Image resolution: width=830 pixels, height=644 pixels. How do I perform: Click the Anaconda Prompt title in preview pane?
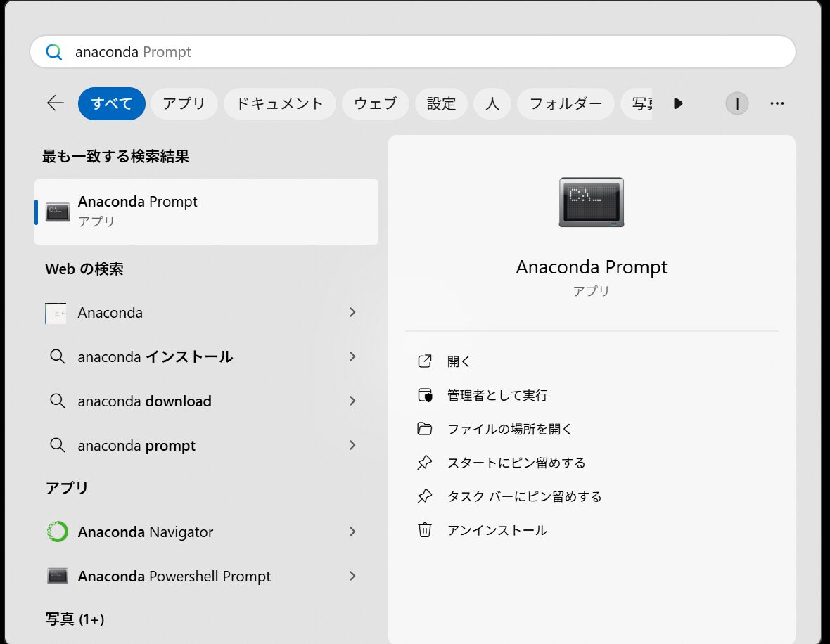click(x=592, y=267)
